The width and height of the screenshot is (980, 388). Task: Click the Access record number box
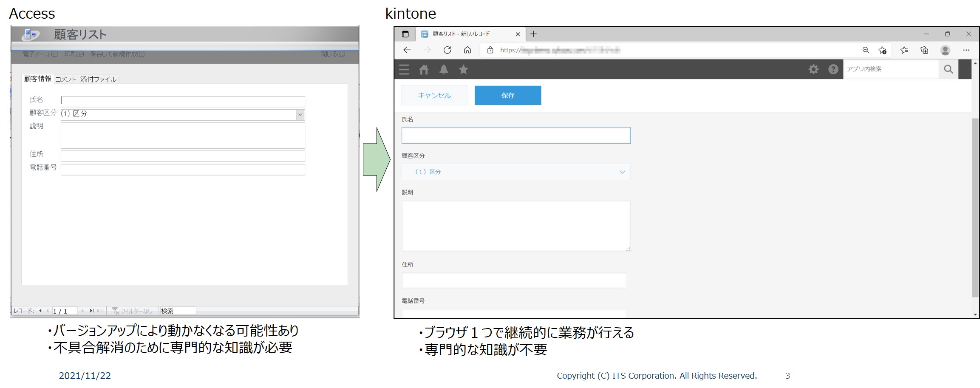pyautogui.click(x=65, y=311)
